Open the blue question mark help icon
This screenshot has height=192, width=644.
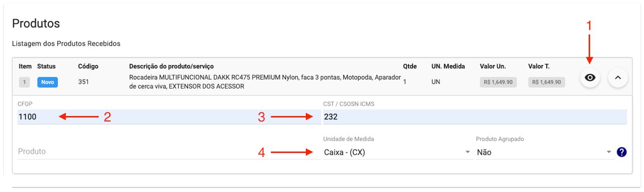[x=621, y=152]
